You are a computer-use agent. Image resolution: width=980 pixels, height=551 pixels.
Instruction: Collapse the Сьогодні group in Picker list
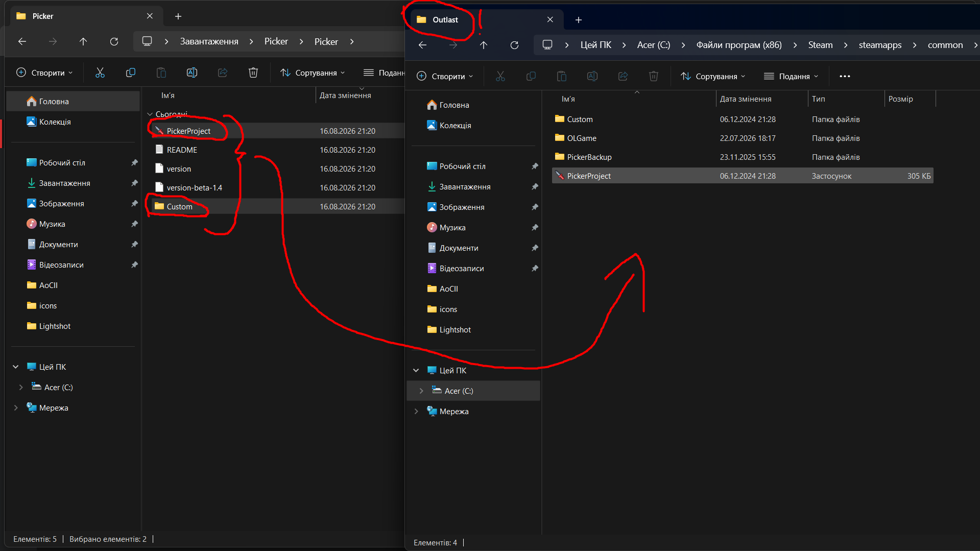click(x=150, y=114)
